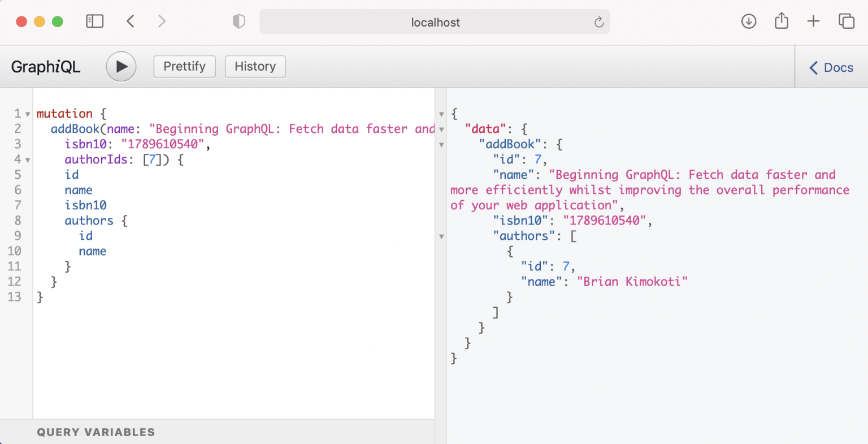The width and height of the screenshot is (868, 444).
Task: Add a new tab with the plus icon
Action: (x=813, y=21)
